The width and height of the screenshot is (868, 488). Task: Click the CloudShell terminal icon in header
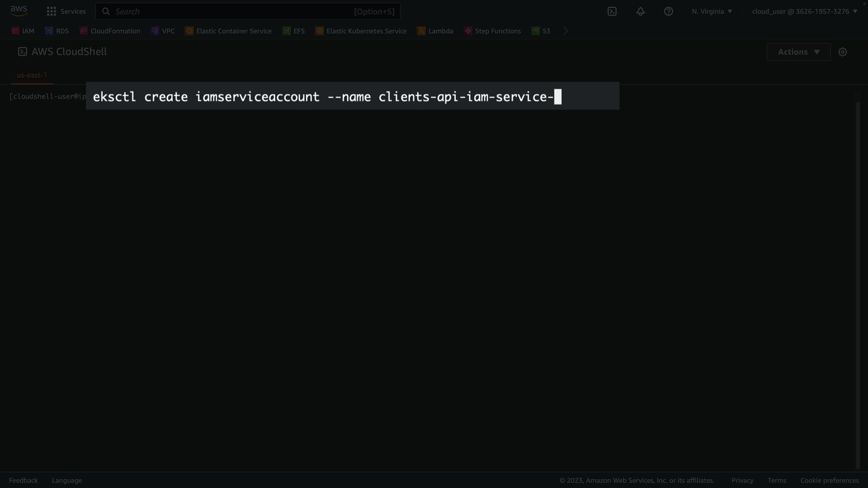[x=612, y=11]
